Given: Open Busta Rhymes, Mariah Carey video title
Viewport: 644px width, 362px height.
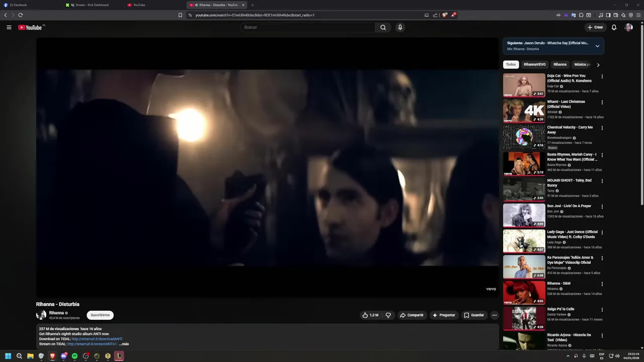Looking at the screenshot, I should point(573,157).
